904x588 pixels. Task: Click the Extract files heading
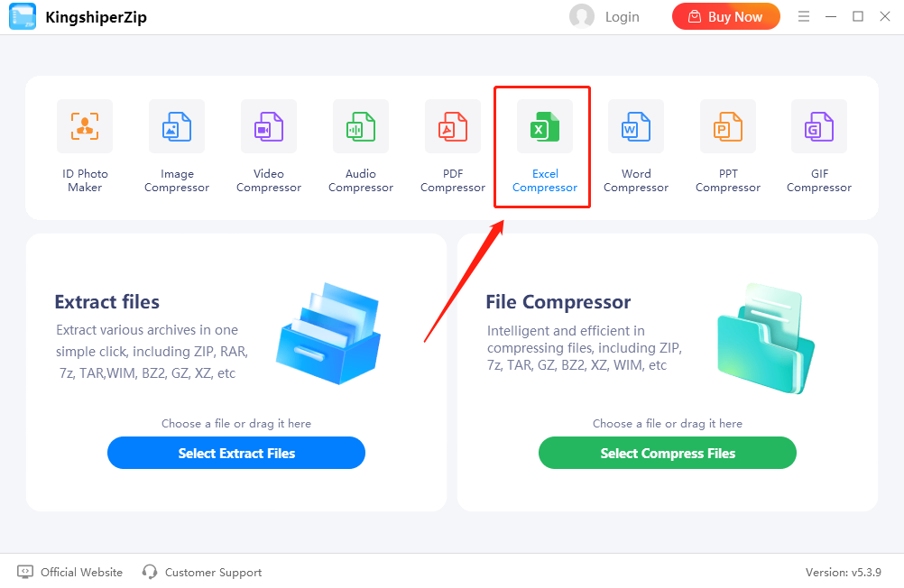point(107,301)
